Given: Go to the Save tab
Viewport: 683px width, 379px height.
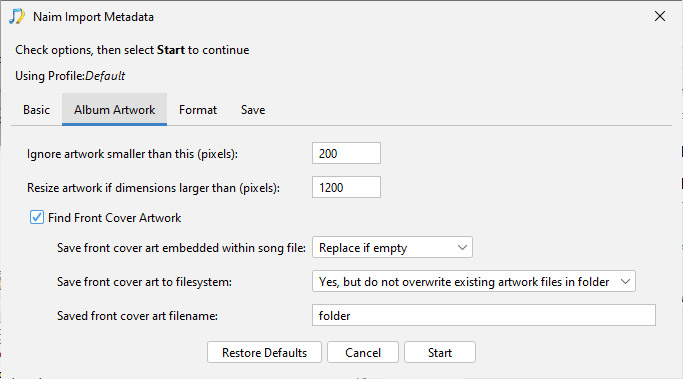Looking at the screenshot, I should 253,110.
